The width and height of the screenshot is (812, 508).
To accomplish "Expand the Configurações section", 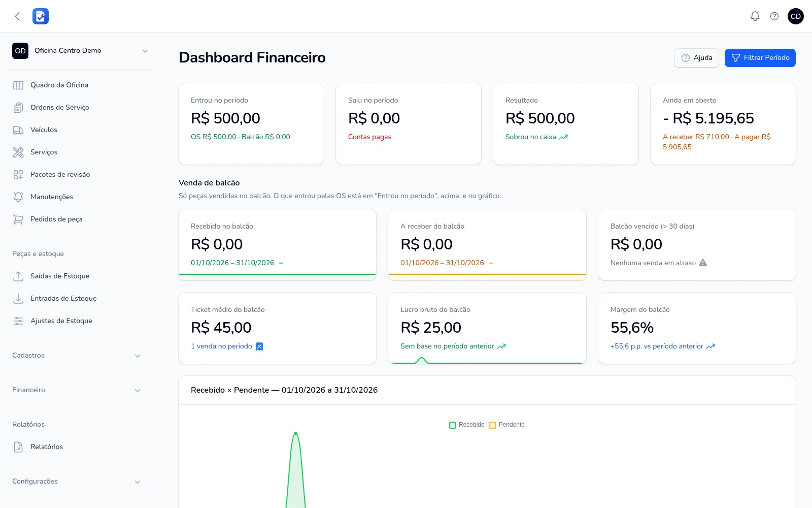I will pyautogui.click(x=76, y=482).
